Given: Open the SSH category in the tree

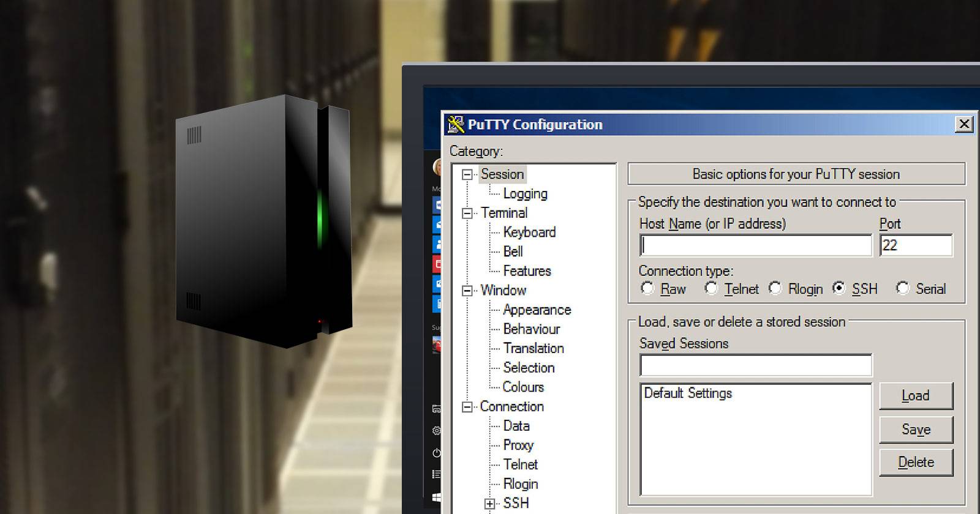Looking at the screenshot, I should pyautogui.click(x=516, y=503).
